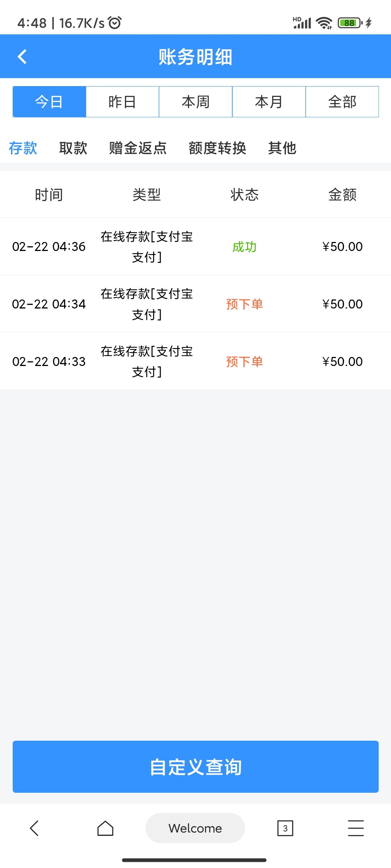Open the browser tabs counter icon
The width and height of the screenshot is (391, 868).
(285, 828)
